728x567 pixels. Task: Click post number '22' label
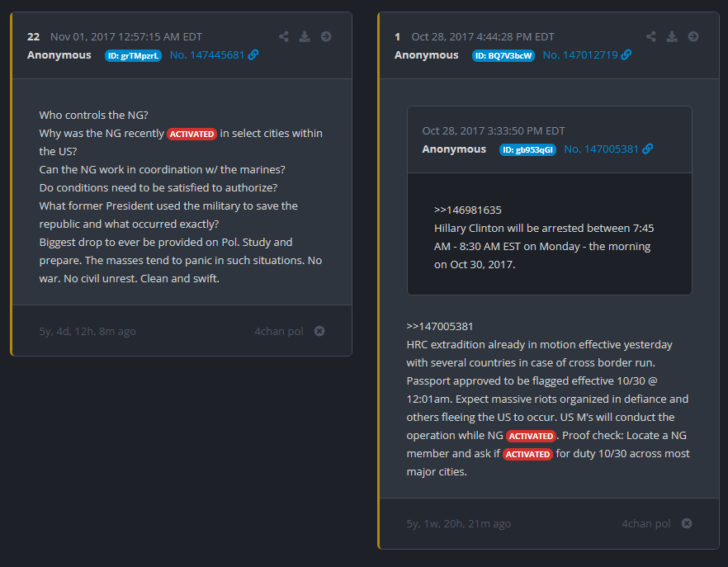33,36
